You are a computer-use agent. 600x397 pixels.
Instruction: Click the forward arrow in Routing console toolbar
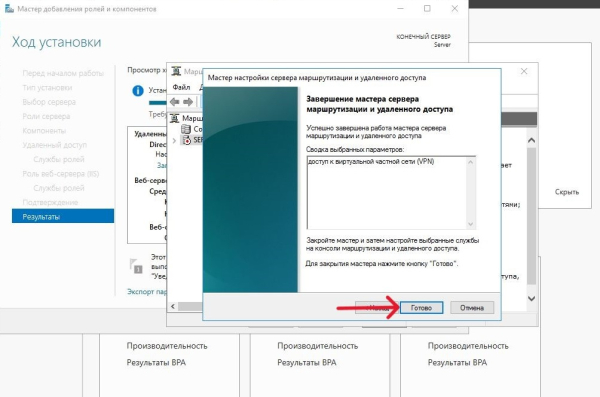tap(188, 102)
